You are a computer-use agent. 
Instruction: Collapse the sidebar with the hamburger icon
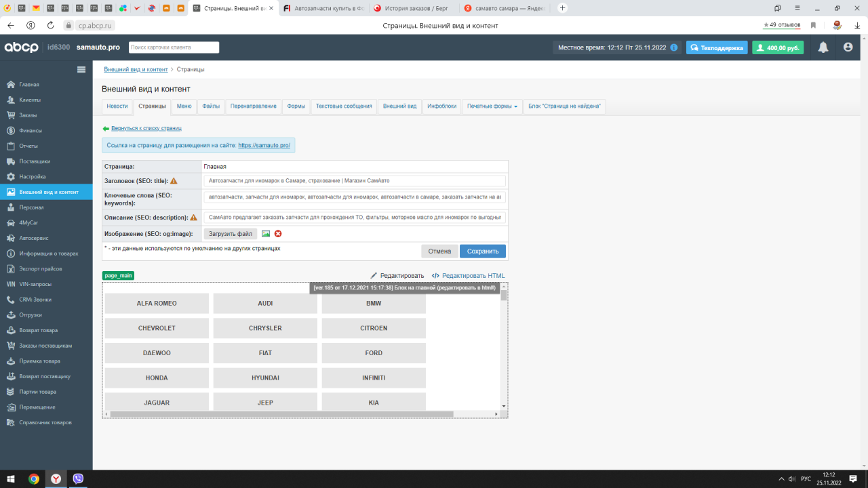[x=81, y=69]
